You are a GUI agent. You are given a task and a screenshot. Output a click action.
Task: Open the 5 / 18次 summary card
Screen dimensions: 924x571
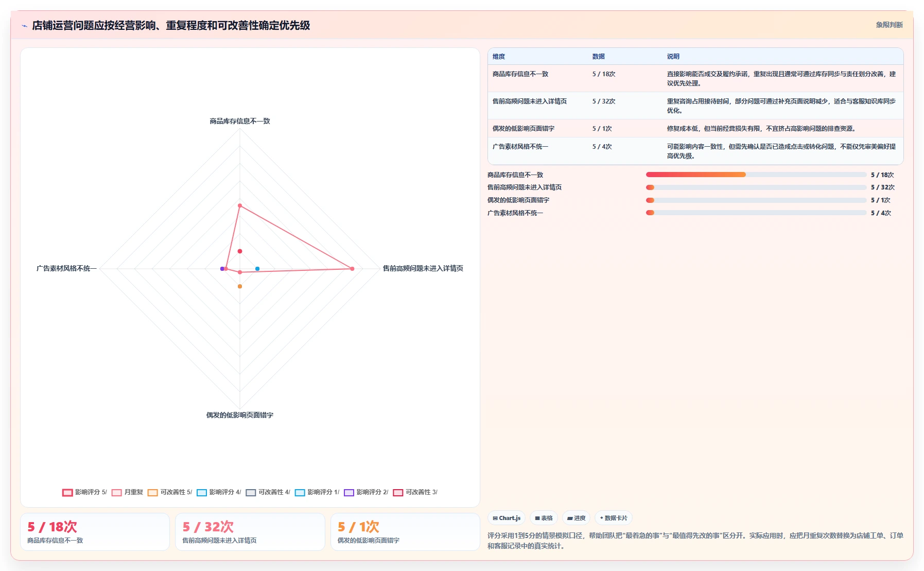(95, 532)
